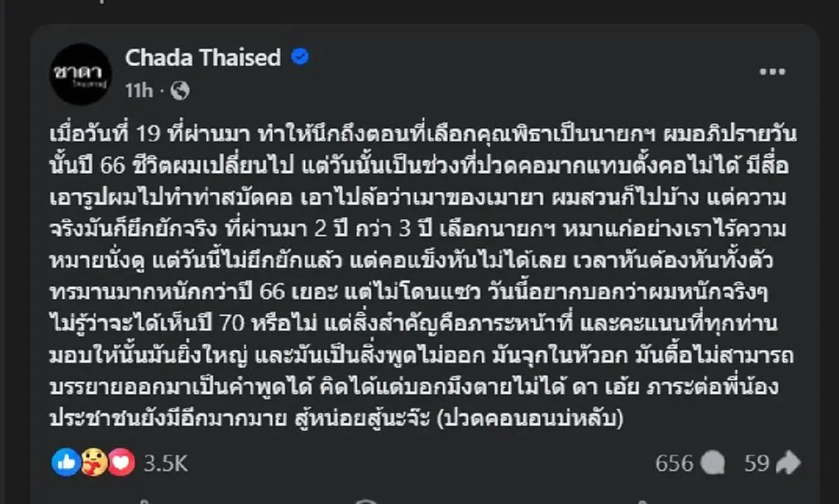The image size is (839, 504).
Task: Open Chada Thaised's profile picture
Action: [x=82, y=73]
